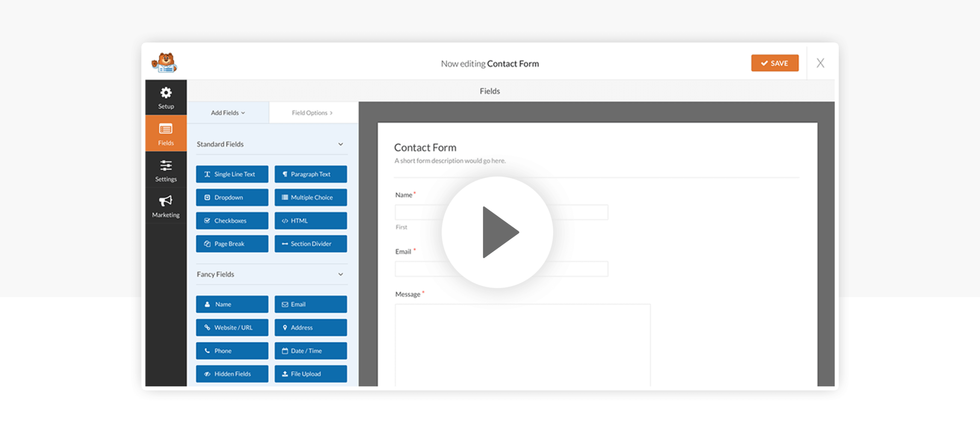Click the Message field label
The width and height of the screenshot is (980, 437).
pos(407,294)
